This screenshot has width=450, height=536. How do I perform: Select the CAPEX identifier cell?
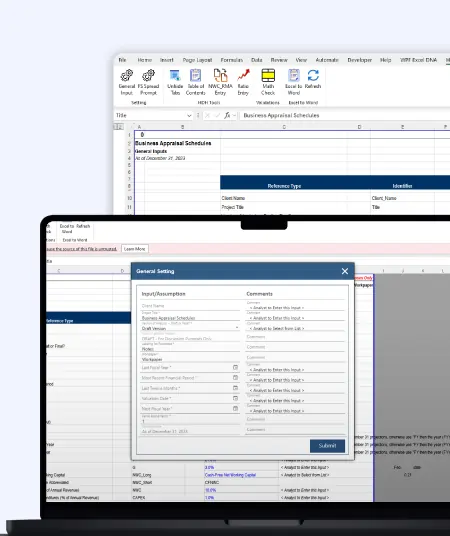[138, 498]
